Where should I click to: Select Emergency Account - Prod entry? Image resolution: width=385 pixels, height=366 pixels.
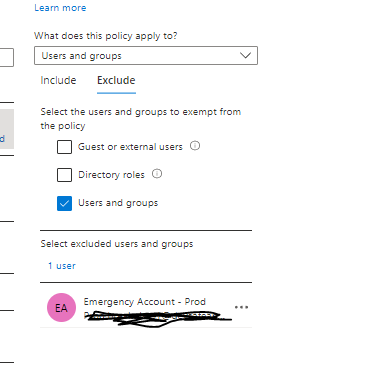[x=146, y=307]
